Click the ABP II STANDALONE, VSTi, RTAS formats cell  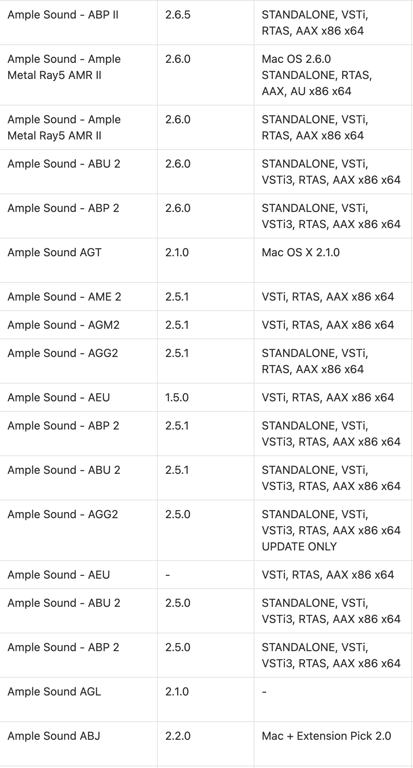click(x=333, y=23)
